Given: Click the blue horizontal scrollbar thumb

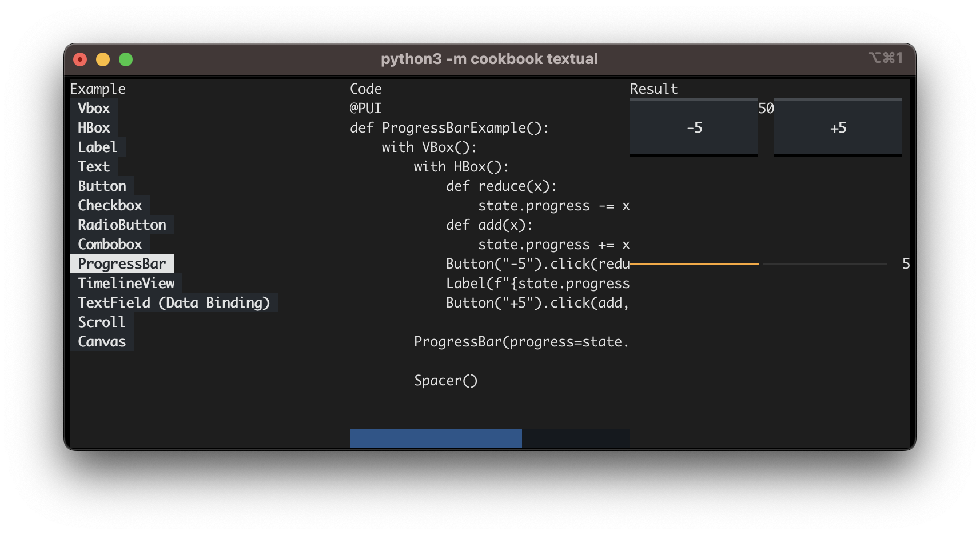Looking at the screenshot, I should click(x=436, y=438).
